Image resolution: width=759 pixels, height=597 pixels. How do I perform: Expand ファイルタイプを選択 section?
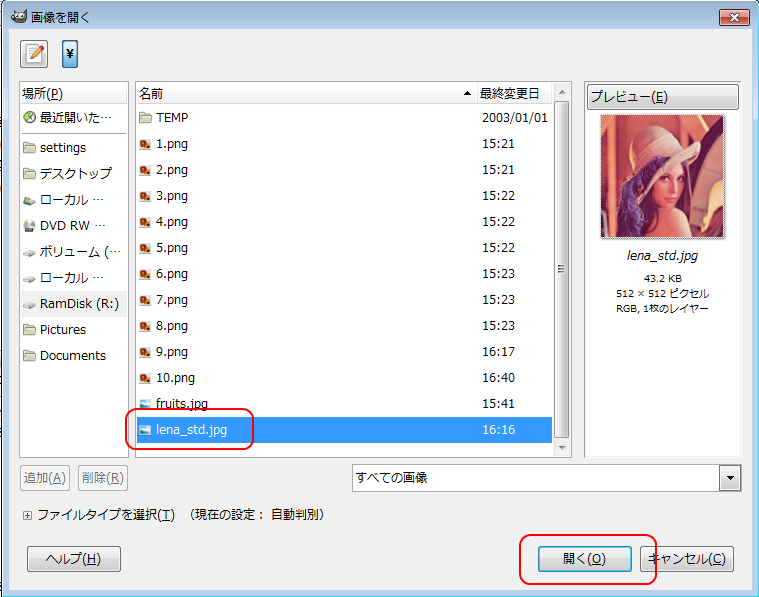[x=28, y=515]
